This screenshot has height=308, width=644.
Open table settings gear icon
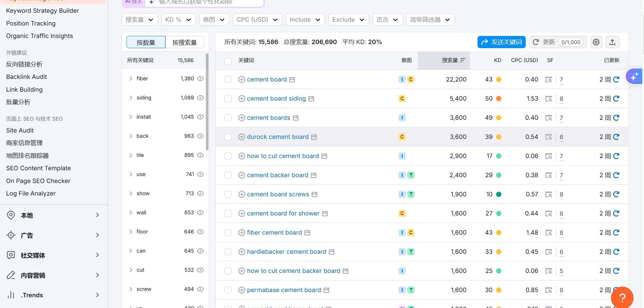click(x=596, y=42)
